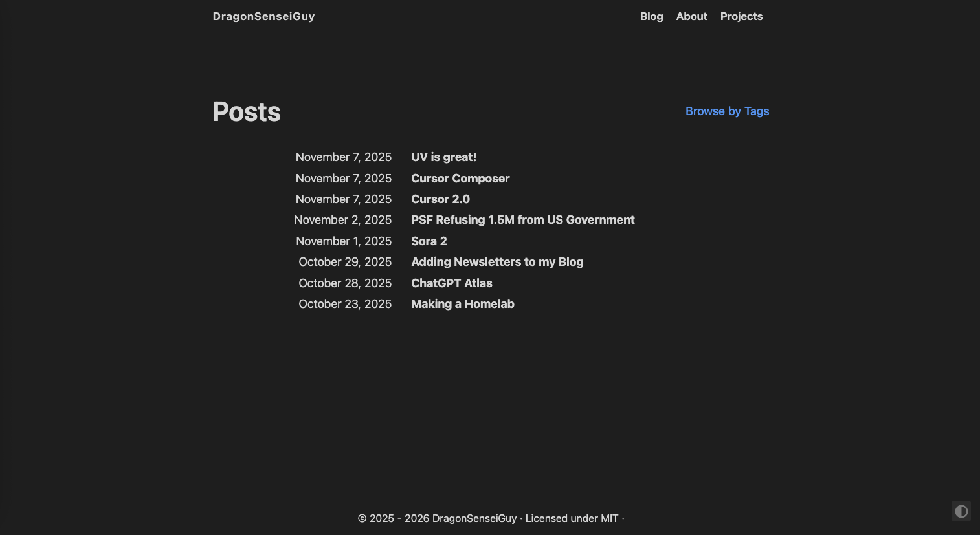980x535 pixels.
Task: Click the November 1, 2025 date
Action: click(x=344, y=241)
